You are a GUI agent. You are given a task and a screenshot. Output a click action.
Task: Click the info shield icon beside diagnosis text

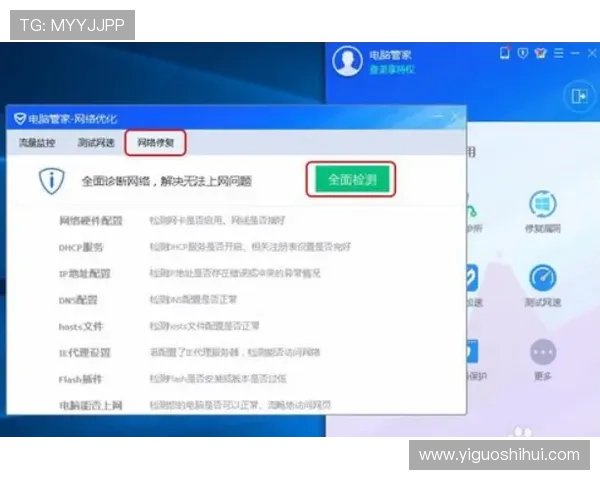tap(52, 181)
